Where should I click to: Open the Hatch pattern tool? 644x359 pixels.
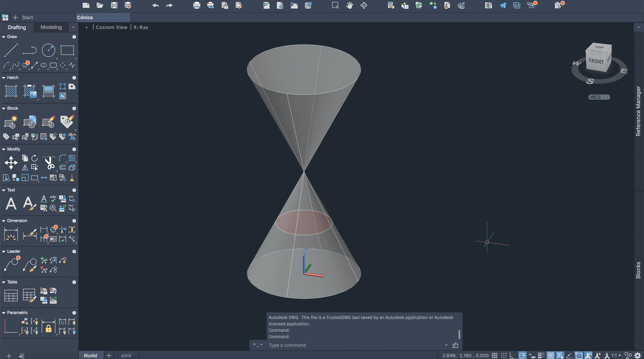pyautogui.click(x=11, y=91)
